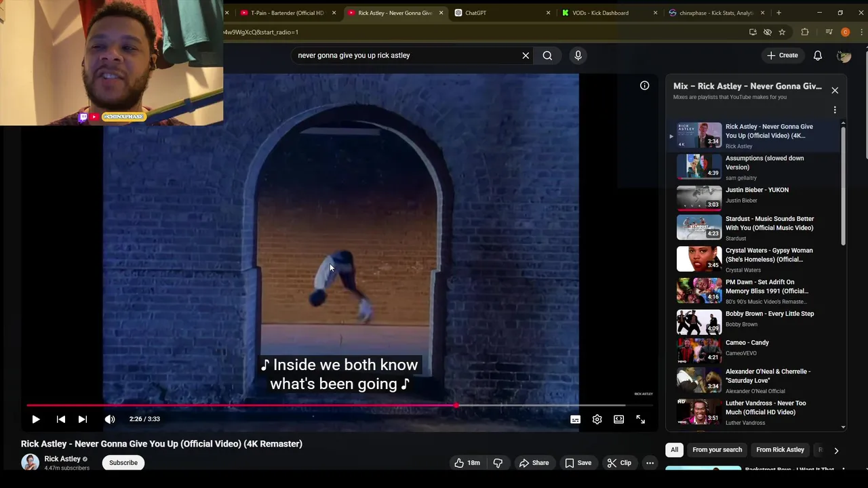This screenshot has height=488, width=868.
Task: Open the Rick Astley channel name link
Action: point(62,459)
